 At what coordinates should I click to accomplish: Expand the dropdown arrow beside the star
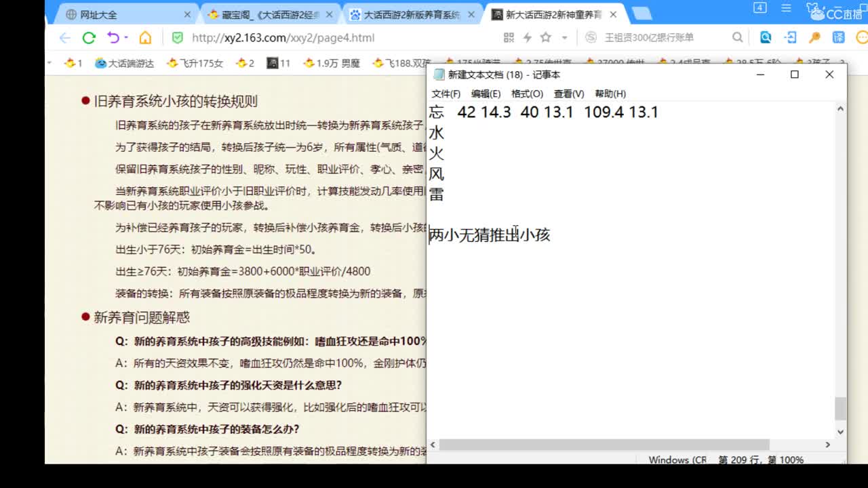tap(564, 38)
